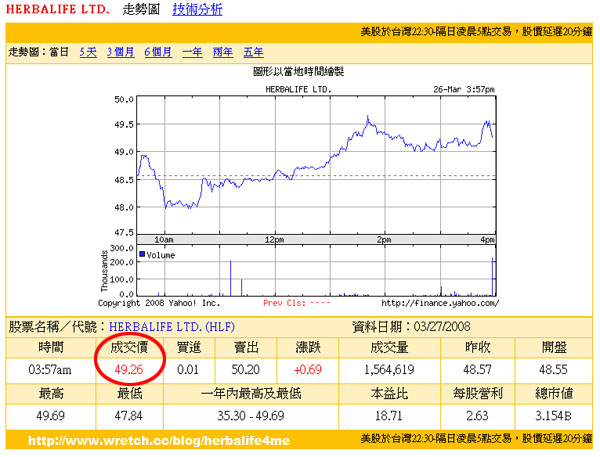Switch chart to 兩年 range

tap(223, 52)
